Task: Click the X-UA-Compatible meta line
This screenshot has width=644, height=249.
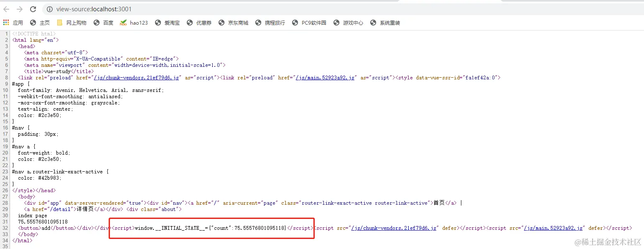Action: click(101, 59)
